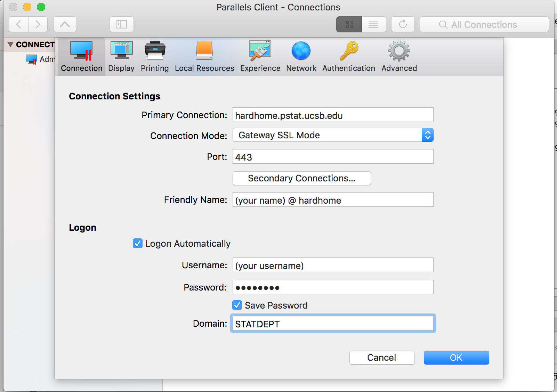
Task: Switch to list view
Action: 374,24
